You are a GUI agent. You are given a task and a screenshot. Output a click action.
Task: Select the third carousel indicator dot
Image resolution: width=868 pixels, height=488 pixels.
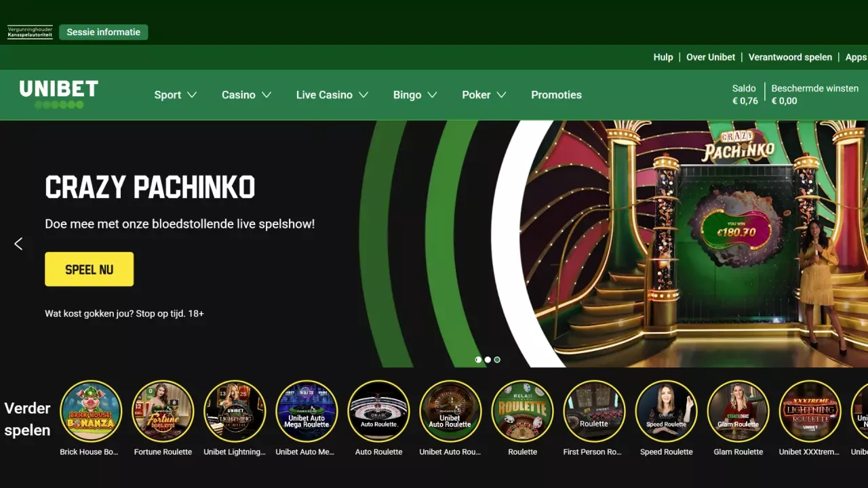coord(497,359)
